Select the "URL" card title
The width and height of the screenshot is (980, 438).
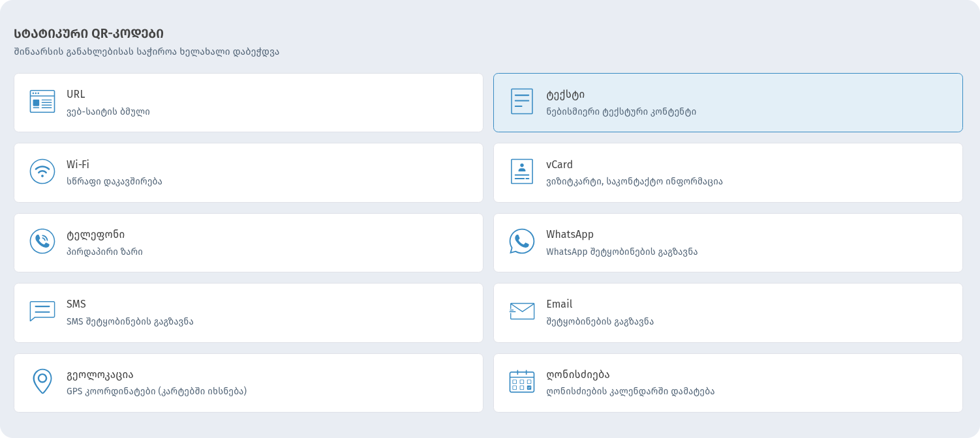tap(76, 94)
